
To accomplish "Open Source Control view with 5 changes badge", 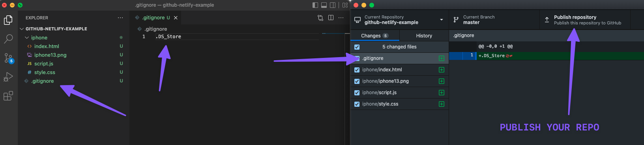I will (x=8, y=58).
